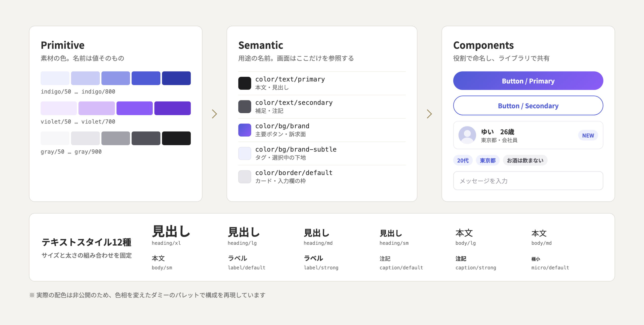Click the Button / Primary component

528,81
